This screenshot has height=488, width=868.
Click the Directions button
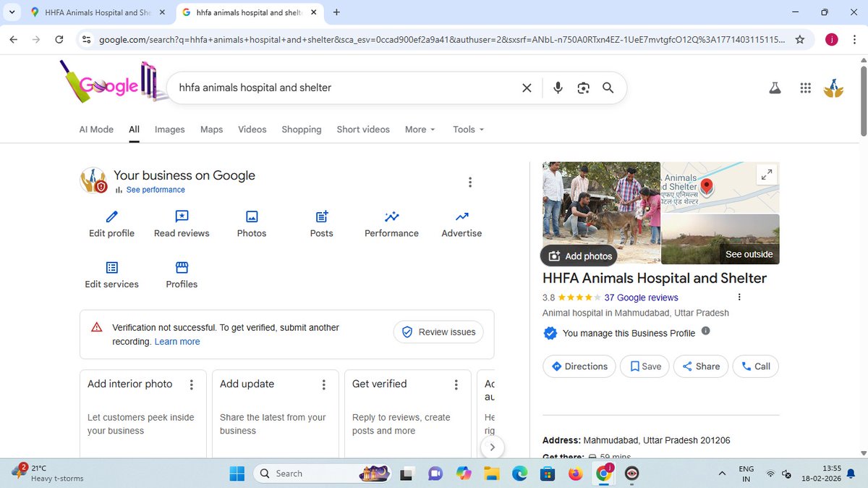(579, 366)
